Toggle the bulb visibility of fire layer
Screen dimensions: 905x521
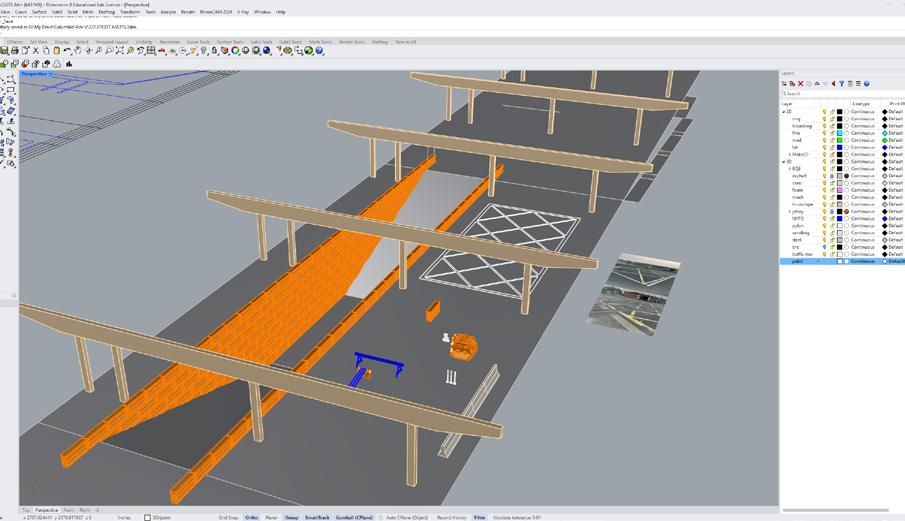[x=824, y=133]
